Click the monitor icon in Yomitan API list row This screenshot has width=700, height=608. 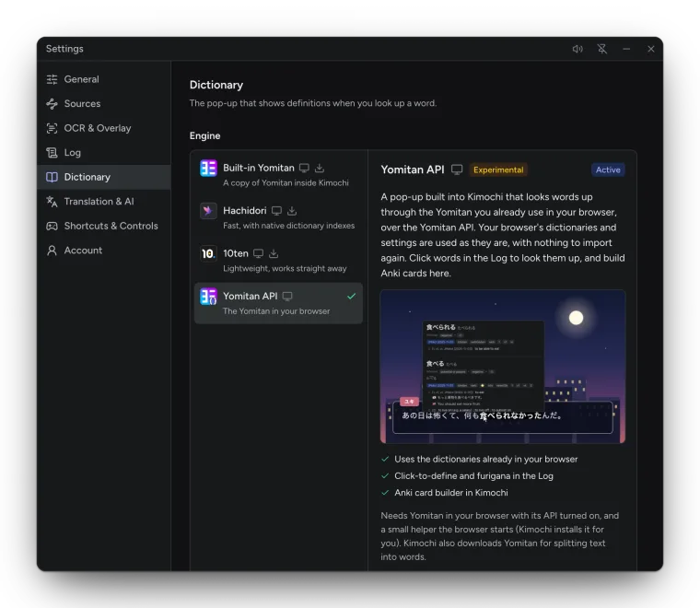point(287,297)
